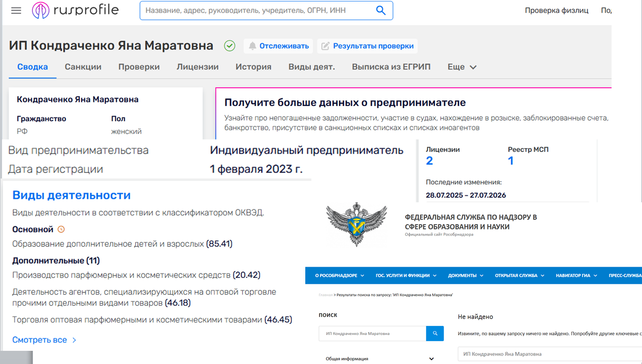Image resolution: width=642 pixels, height=364 pixels.
Task: Click the dates 28.07.2025 – 27.07.2026
Action: coord(466,195)
